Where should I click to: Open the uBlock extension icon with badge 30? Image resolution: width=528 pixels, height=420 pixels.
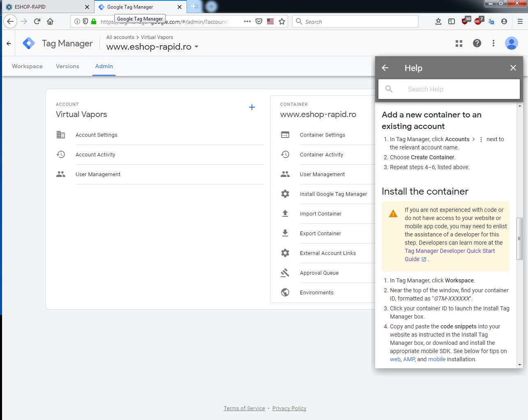466,21
